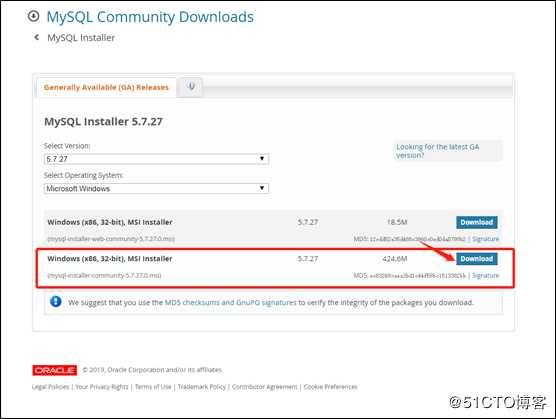Open the Legal Policies footer link
The image size is (556, 419).
pos(50,387)
